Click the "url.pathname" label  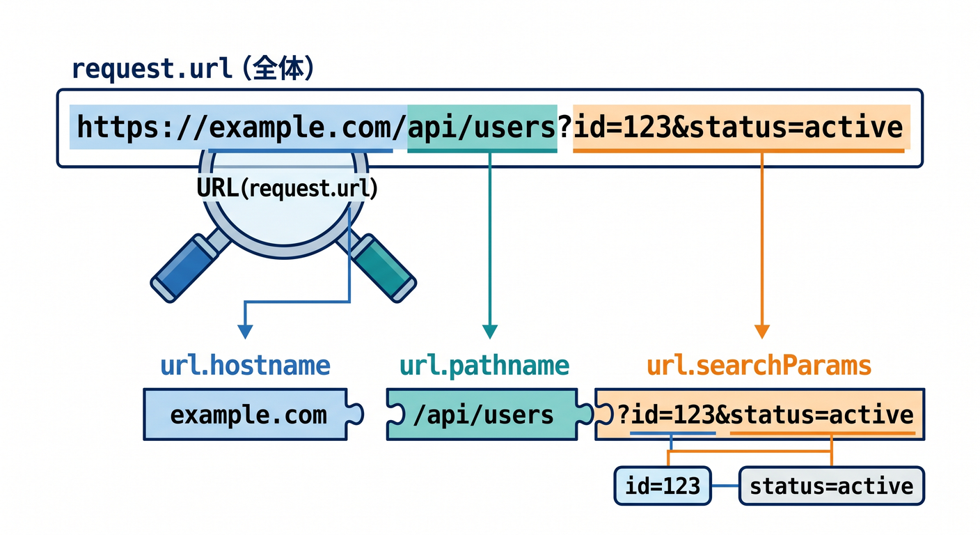484,365
